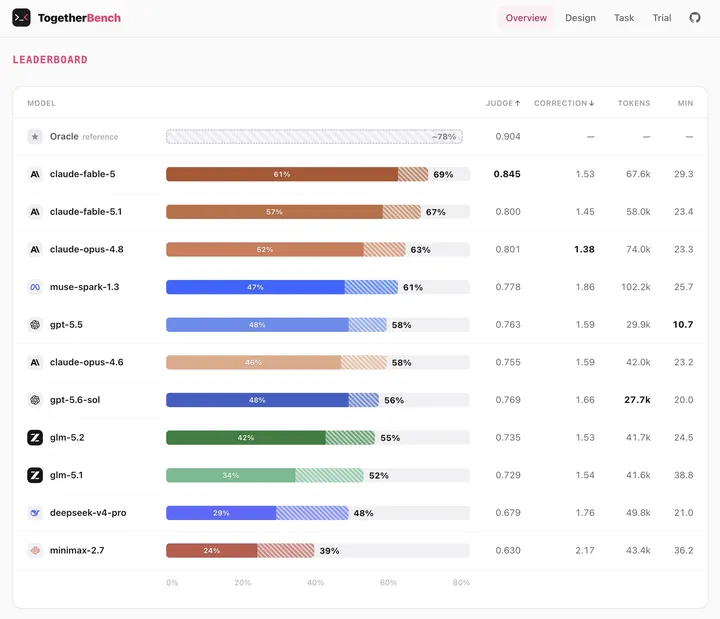
Task: Click the 2.17 correction value
Action: click(x=585, y=551)
